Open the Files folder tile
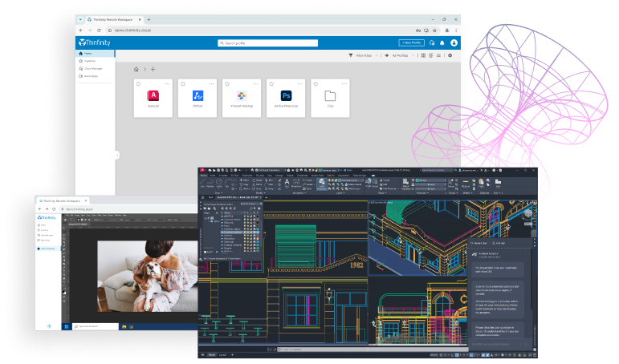619x364 pixels. point(329,97)
